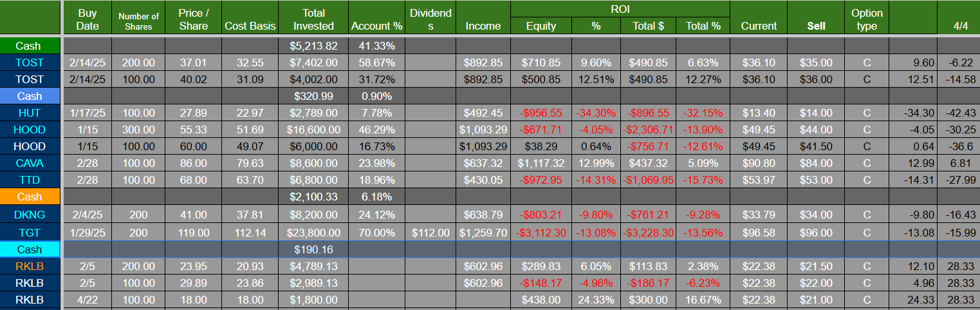
Task: Select TGT current price '$96.58'
Action: [759, 232]
